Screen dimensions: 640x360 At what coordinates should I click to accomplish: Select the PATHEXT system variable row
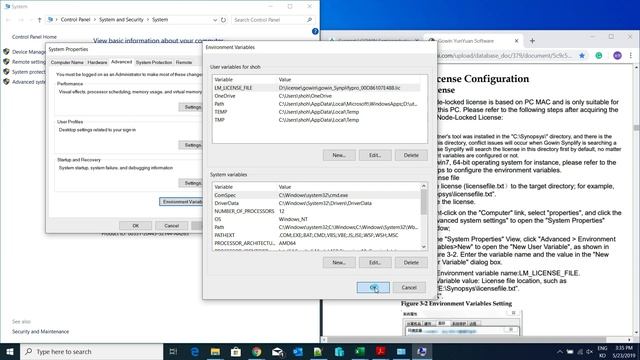click(x=316, y=235)
